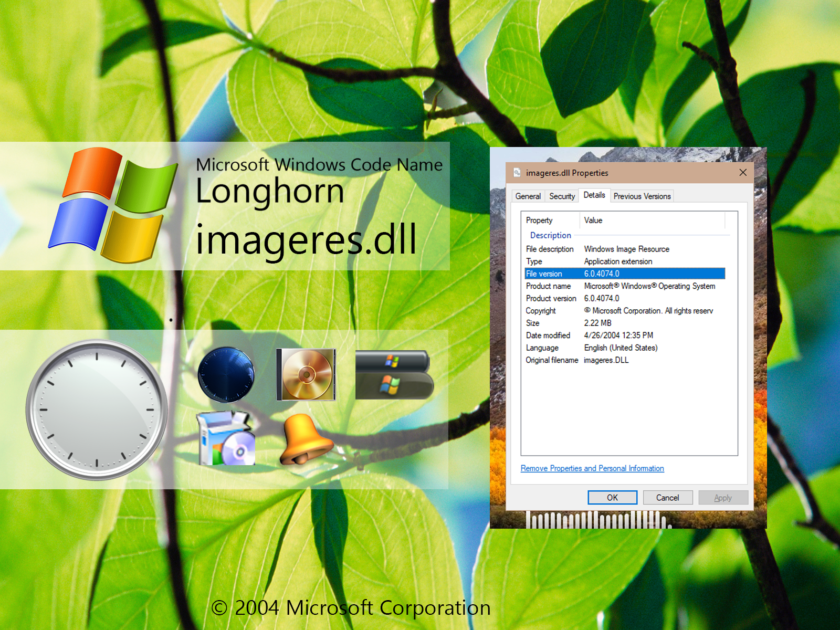This screenshot has height=630, width=840.
Task: Click the Apply button
Action: [723, 498]
